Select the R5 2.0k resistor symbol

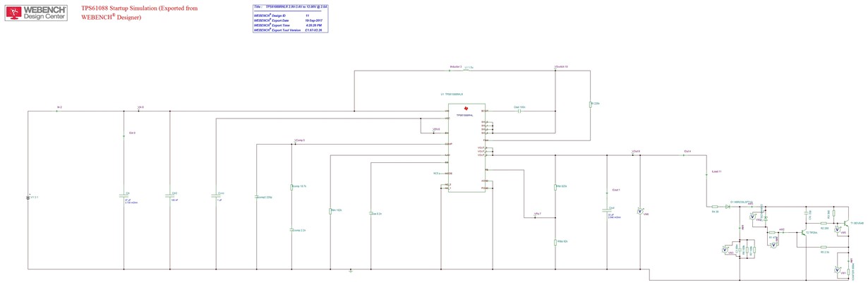(824, 247)
